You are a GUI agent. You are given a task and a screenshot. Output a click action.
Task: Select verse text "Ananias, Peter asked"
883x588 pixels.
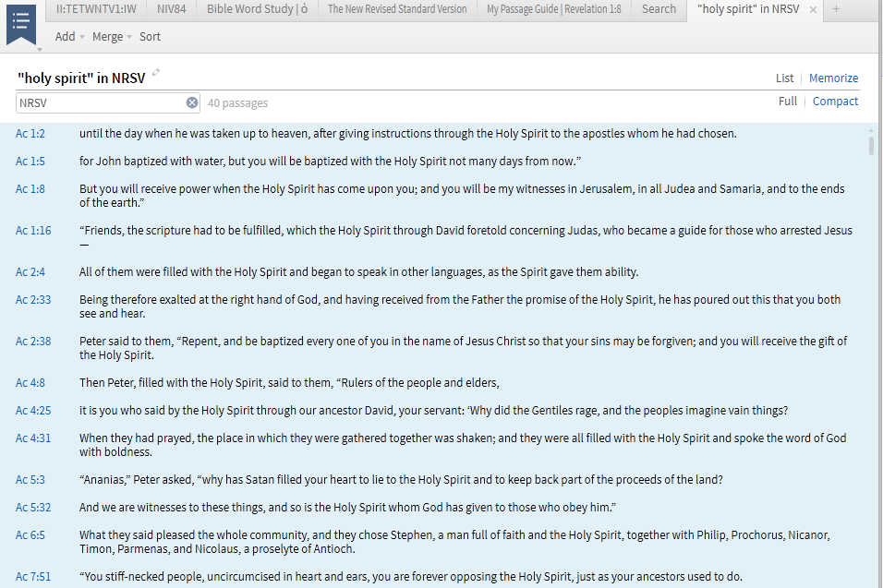pyautogui.click(x=138, y=479)
